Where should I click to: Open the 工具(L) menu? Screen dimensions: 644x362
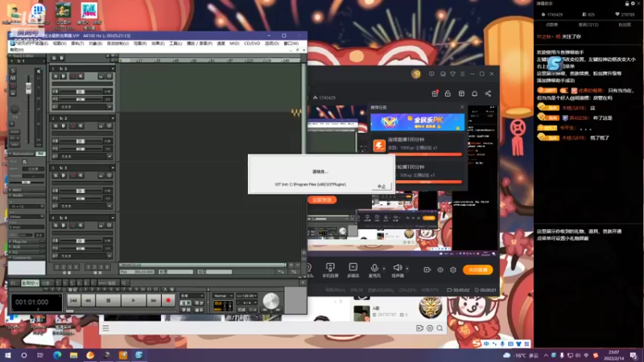pyautogui.click(x=175, y=43)
